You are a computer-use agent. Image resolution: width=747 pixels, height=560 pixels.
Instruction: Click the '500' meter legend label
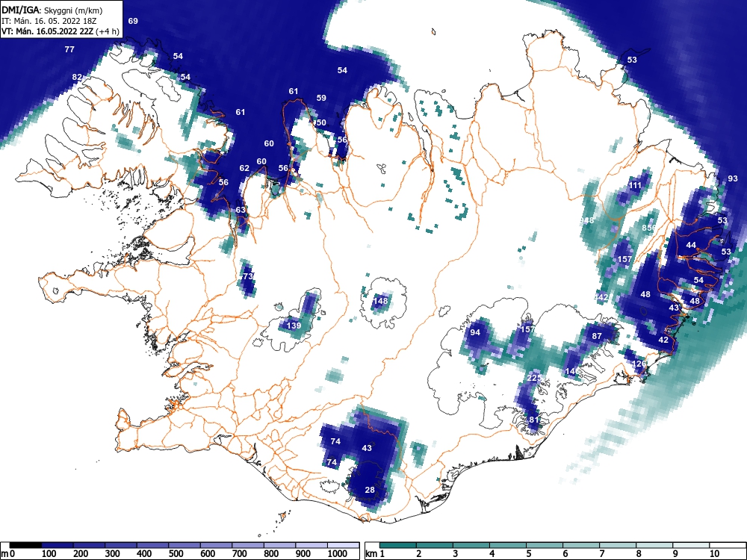tap(176, 554)
